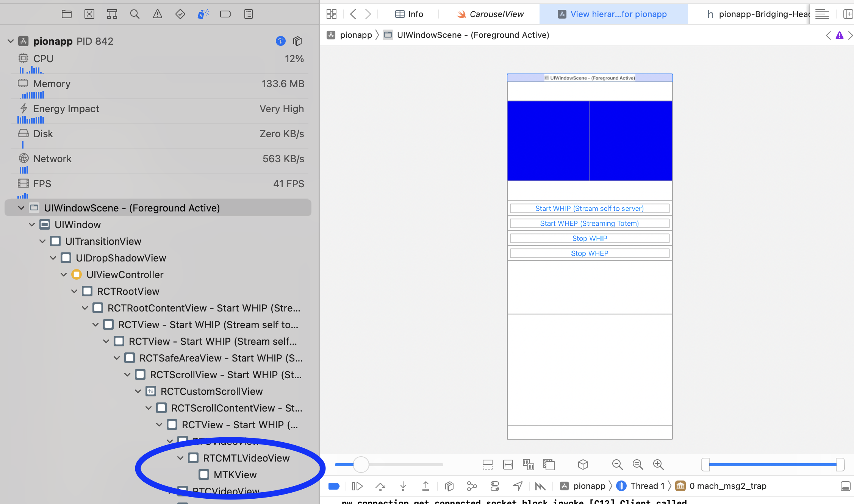Click the view spacing slider knob
The height and width of the screenshot is (504, 854).
click(361, 464)
